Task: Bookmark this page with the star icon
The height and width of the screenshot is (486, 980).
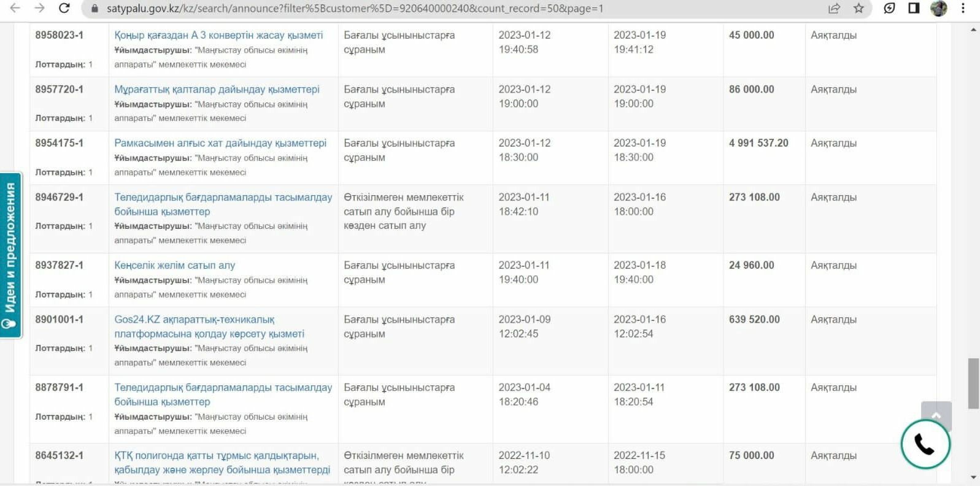Action: point(858,9)
